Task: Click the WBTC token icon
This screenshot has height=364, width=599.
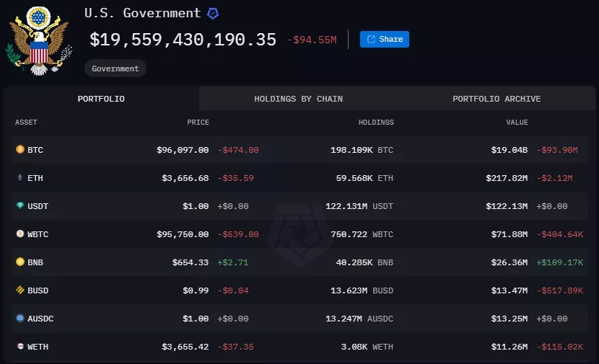Action: [x=19, y=234]
